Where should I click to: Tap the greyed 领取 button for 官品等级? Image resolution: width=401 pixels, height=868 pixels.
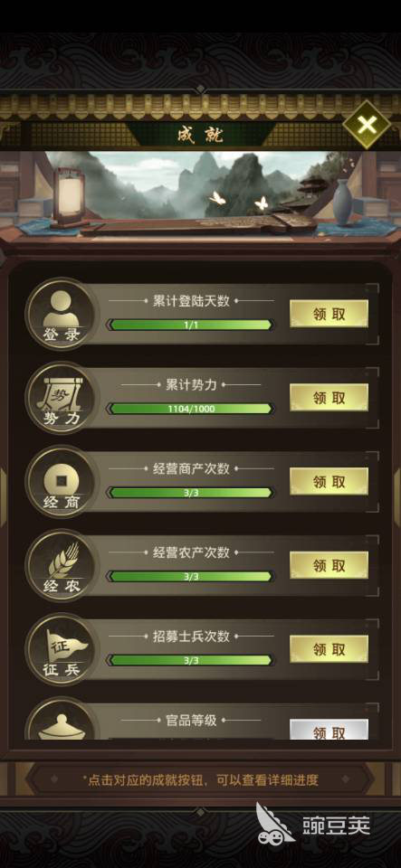point(329,731)
